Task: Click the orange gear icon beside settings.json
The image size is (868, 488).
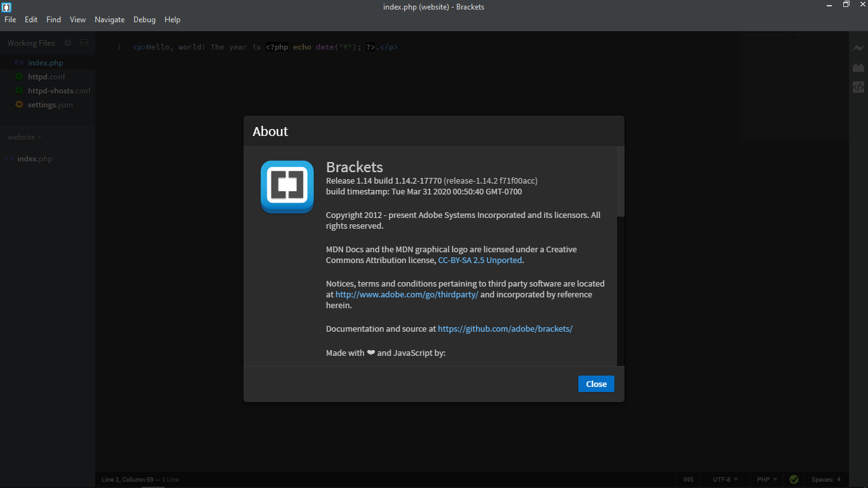Action: tap(19, 105)
